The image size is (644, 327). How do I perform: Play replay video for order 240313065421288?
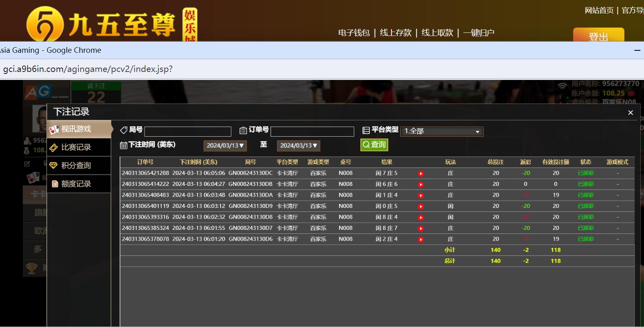pos(421,173)
